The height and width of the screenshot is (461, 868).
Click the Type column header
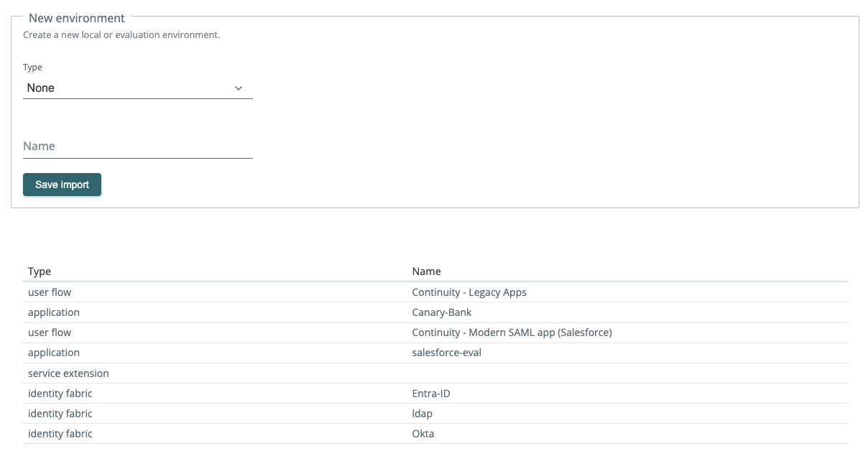pyautogui.click(x=40, y=271)
